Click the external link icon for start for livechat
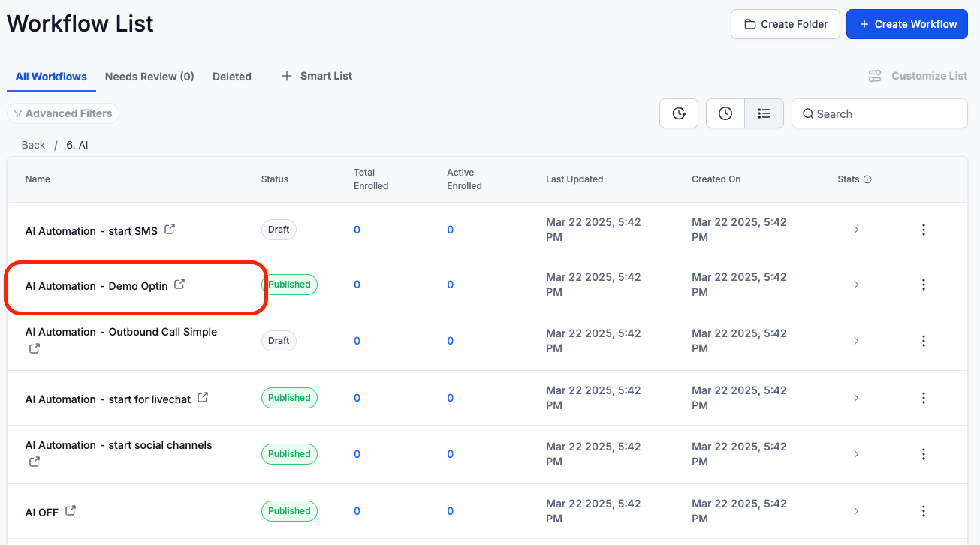Screen dimensions: 980x545 tap(203, 398)
